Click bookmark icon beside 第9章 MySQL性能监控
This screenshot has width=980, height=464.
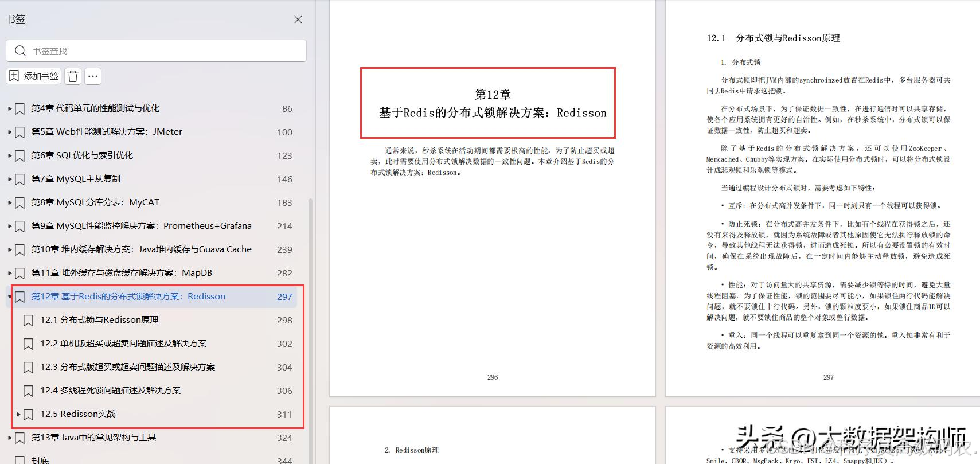pyautogui.click(x=19, y=226)
